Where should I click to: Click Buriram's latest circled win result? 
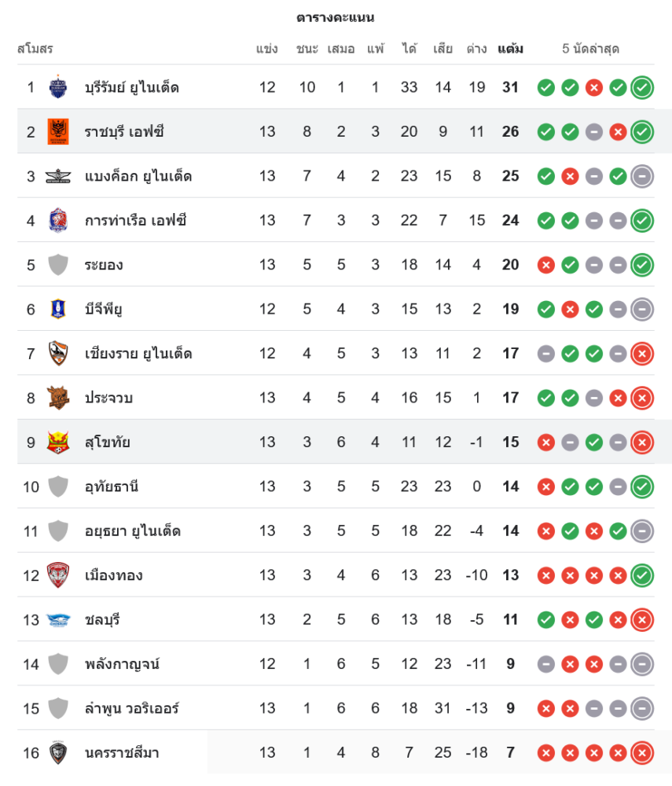coord(642,87)
